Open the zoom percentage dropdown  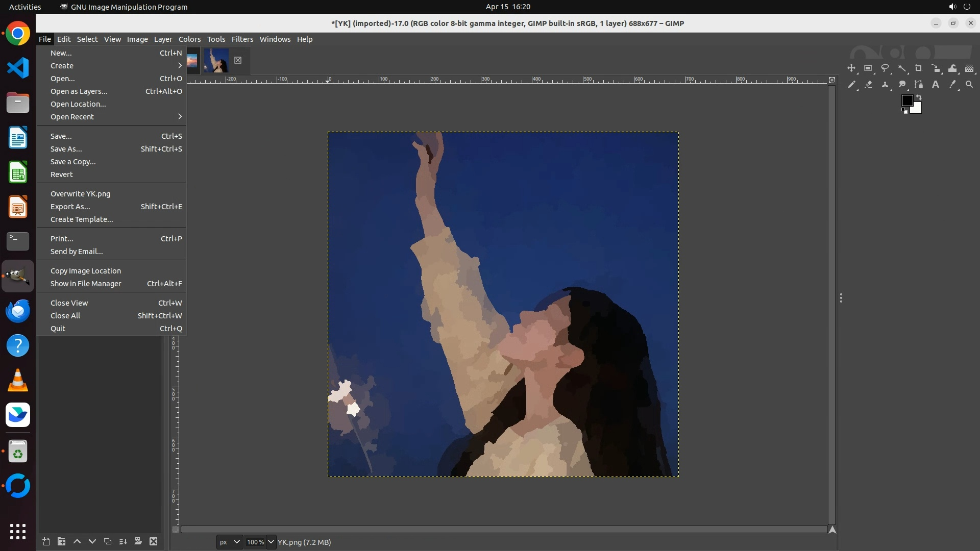point(271,542)
